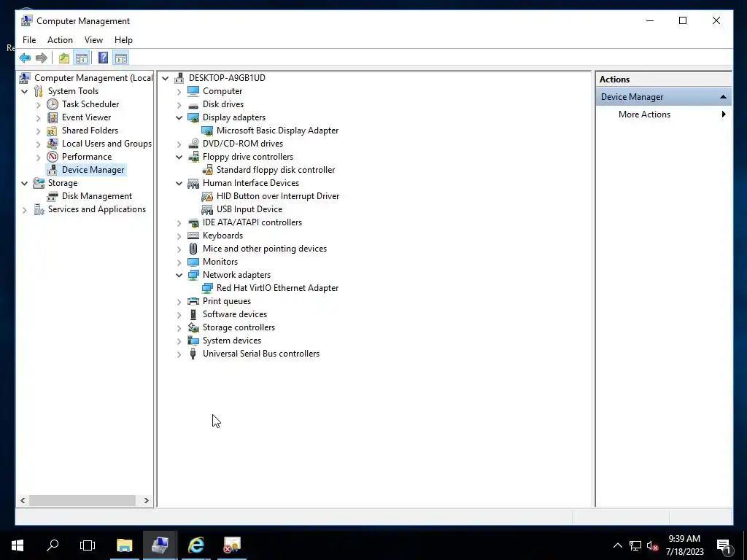The height and width of the screenshot is (560, 747).
Task: Select the Monitors category
Action: point(220,262)
